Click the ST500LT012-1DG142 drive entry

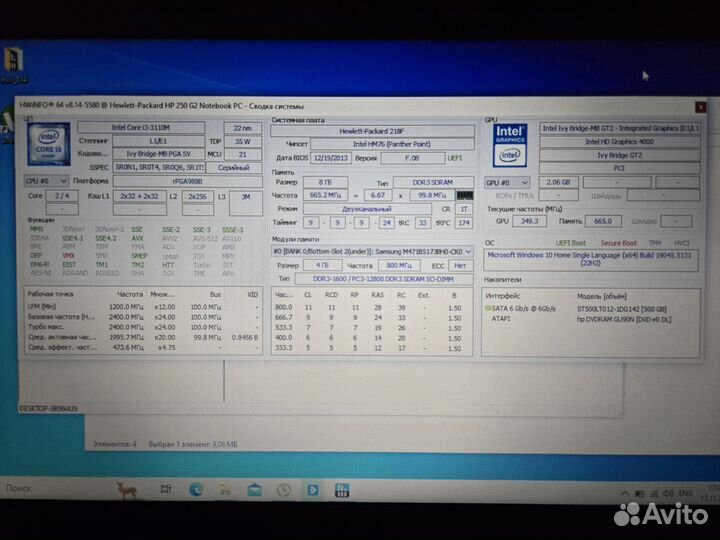coord(622,309)
